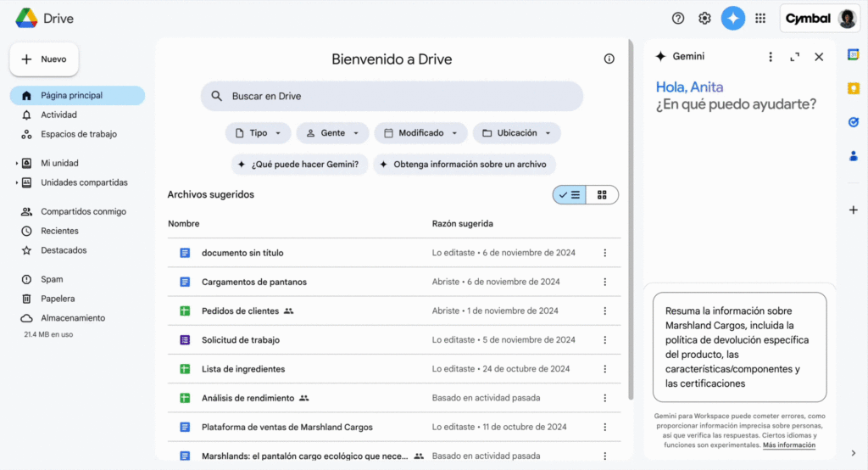The image size is (868, 470).
Task: Show the welcome info circle icon
Action: 609,59
